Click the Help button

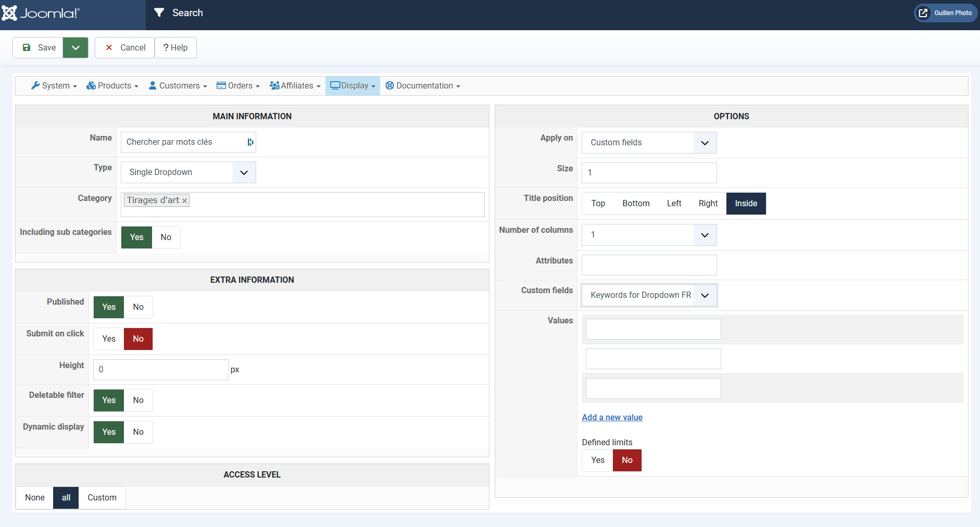click(x=175, y=47)
